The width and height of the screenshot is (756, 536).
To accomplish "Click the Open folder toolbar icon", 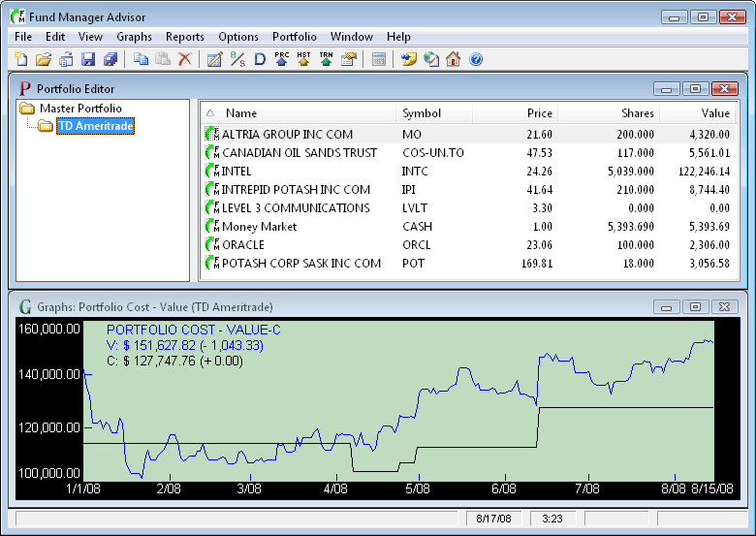I will (x=44, y=59).
